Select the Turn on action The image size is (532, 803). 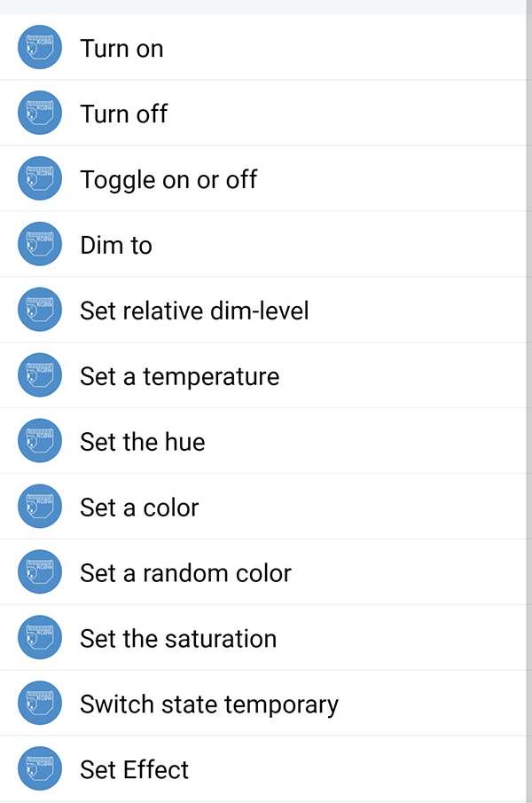pyautogui.click(x=121, y=48)
